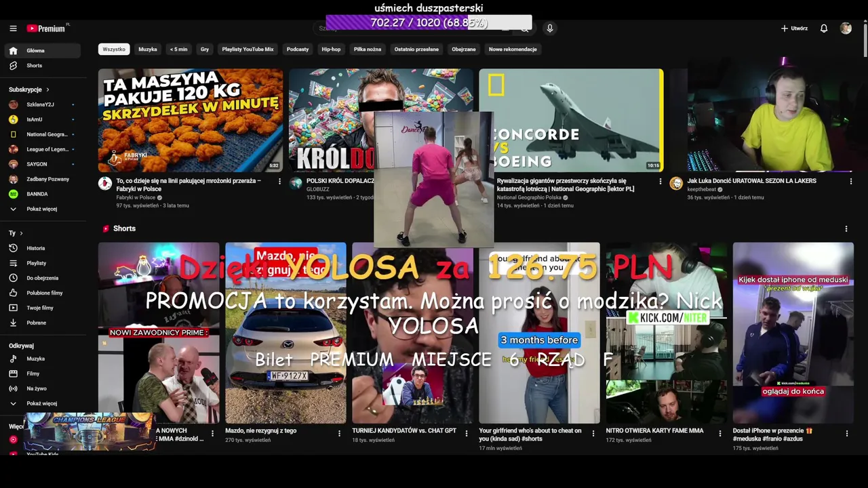The image size is (868, 488).
Task: Open the Concorde vs Boeing thumbnail
Action: [571, 120]
